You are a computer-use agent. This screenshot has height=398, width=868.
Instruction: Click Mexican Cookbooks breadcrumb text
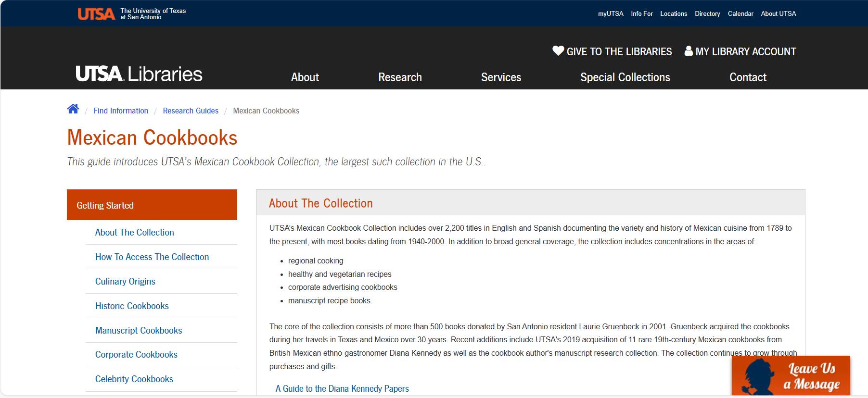click(266, 111)
